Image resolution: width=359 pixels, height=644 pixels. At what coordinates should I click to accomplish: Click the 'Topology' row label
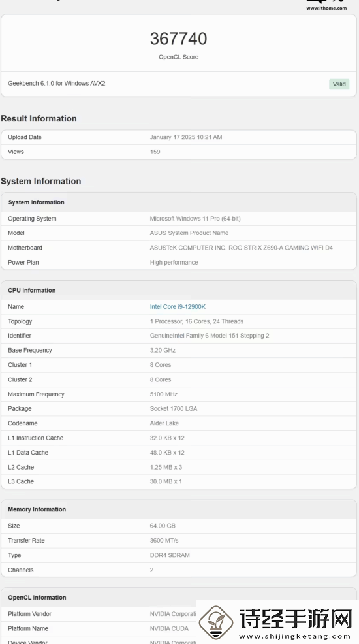click(20, 321)
